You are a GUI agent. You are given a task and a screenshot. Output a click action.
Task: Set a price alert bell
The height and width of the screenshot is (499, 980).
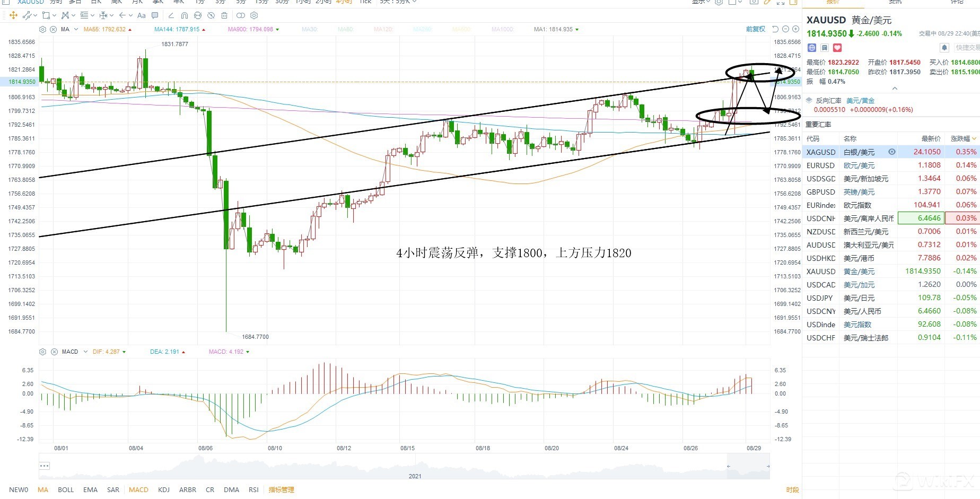pos(944,48)
